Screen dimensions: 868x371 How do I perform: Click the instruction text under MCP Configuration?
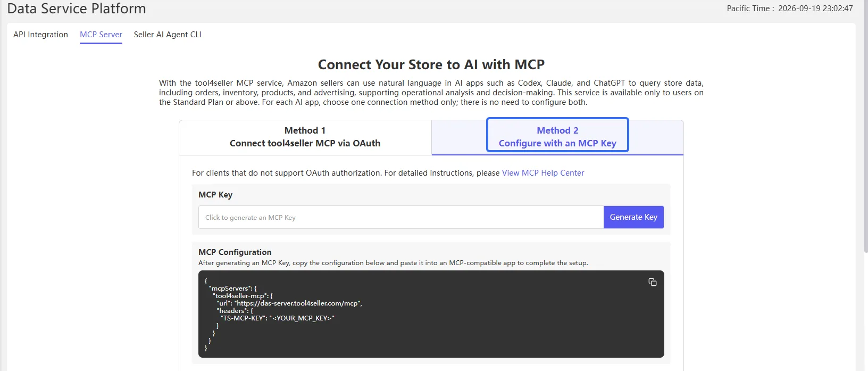(x=393, y=263)
